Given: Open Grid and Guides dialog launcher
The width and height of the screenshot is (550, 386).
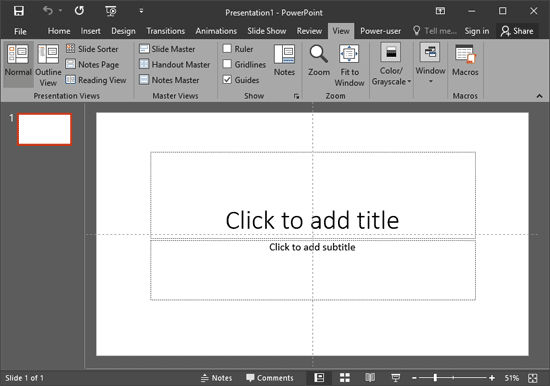Looking at the screenshot, I should coord(296,96).
